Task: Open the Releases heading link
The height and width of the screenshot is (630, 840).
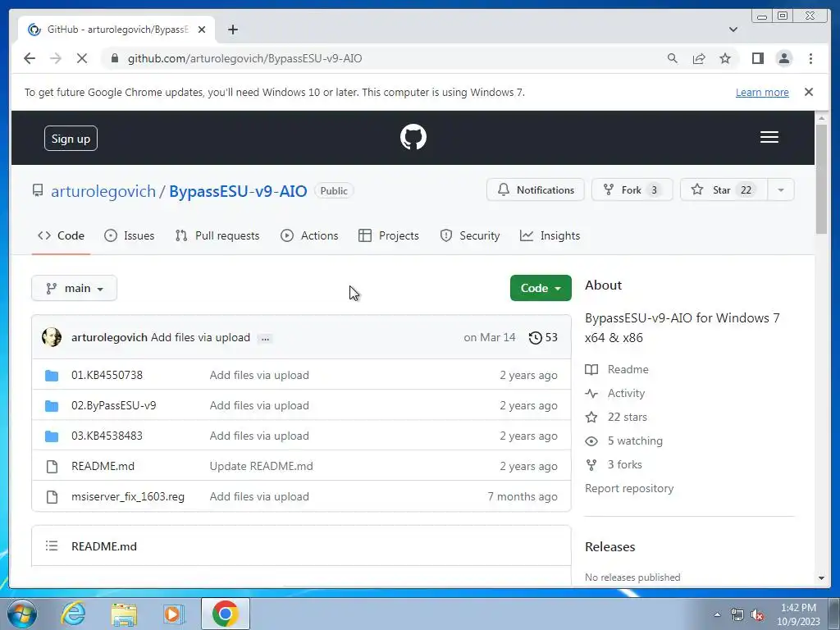Action: click(610, 547)
